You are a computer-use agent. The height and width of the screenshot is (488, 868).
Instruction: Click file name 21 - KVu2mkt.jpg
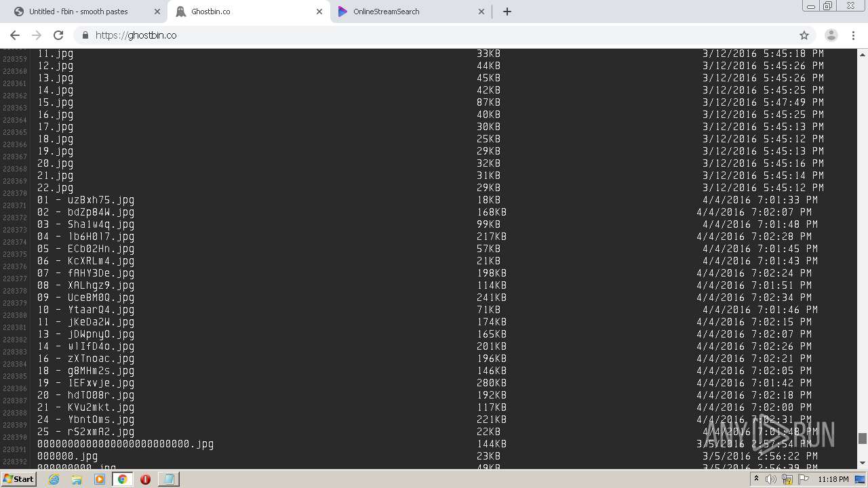86,407
